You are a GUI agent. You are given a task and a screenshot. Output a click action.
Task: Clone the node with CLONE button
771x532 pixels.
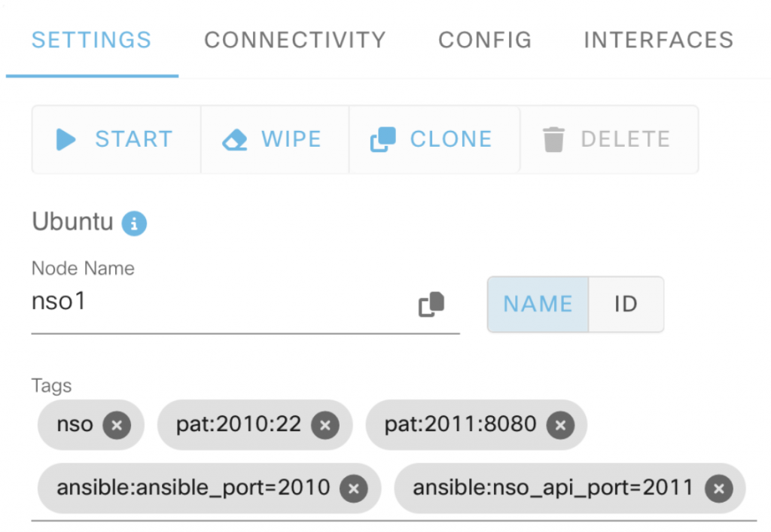click(x=434, y=139)
